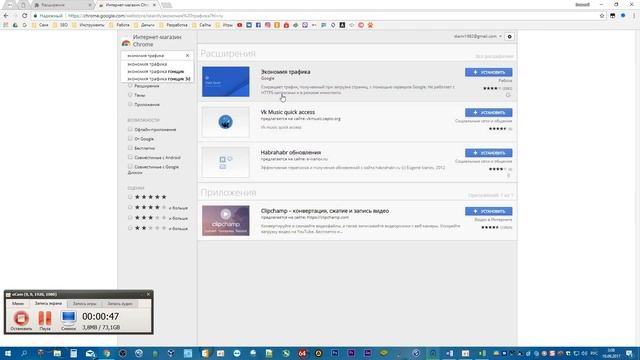Select two stars и больше rating filter
The image size is (640, 360).
130,228
